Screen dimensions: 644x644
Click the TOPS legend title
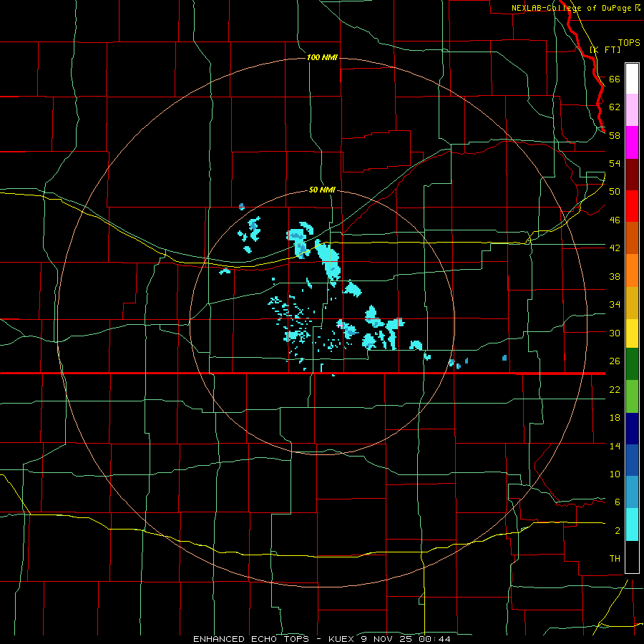coord(629,42)
